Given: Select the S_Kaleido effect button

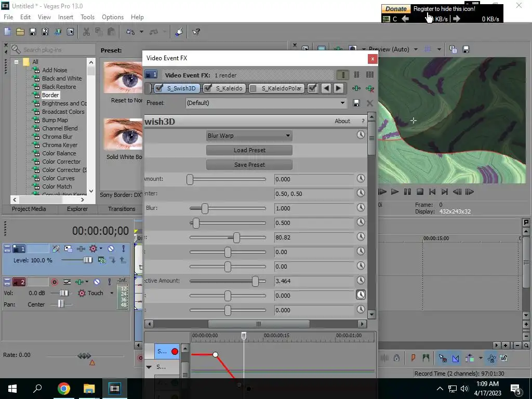Looking at the screenshot, I should tap(224, 88).
